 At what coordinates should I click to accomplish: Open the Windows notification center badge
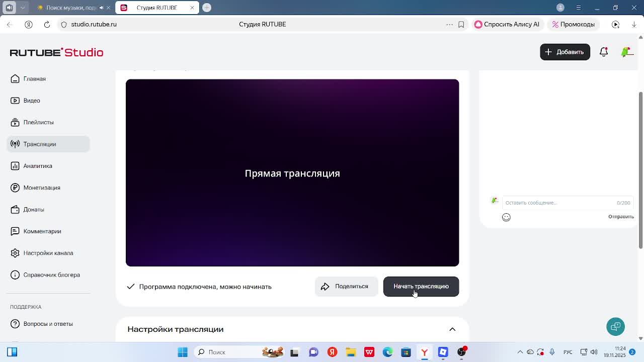coord(632,352)
